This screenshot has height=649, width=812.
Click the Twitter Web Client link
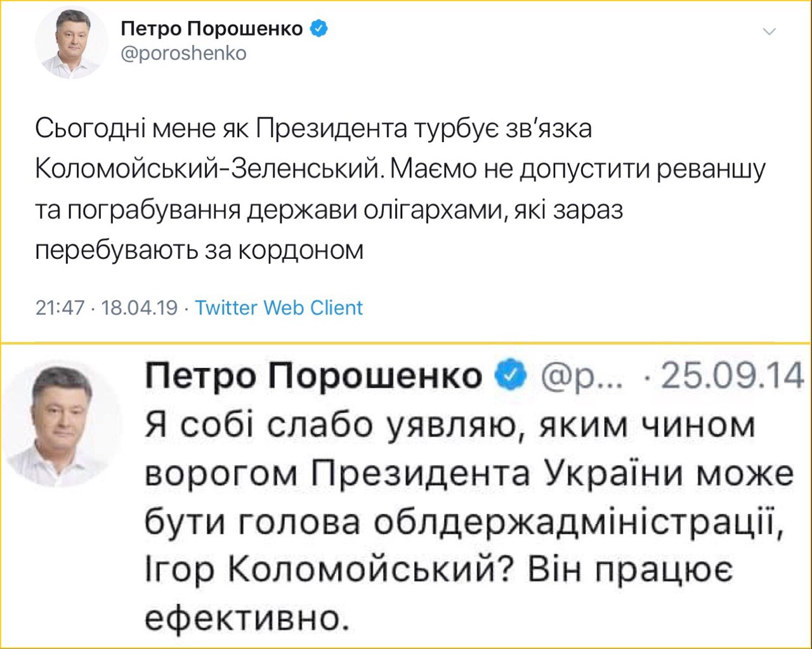coord(278,308)
